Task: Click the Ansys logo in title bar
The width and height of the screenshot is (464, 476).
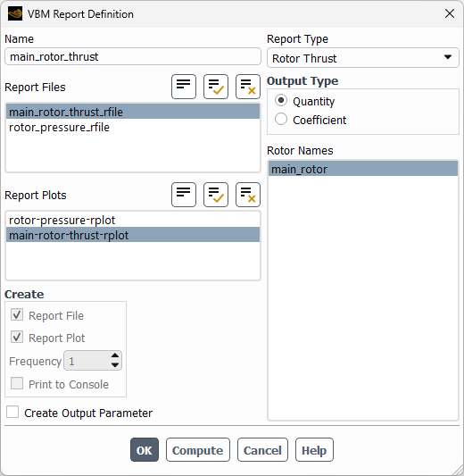Action: pyautogui.click(x=15, y=14)
